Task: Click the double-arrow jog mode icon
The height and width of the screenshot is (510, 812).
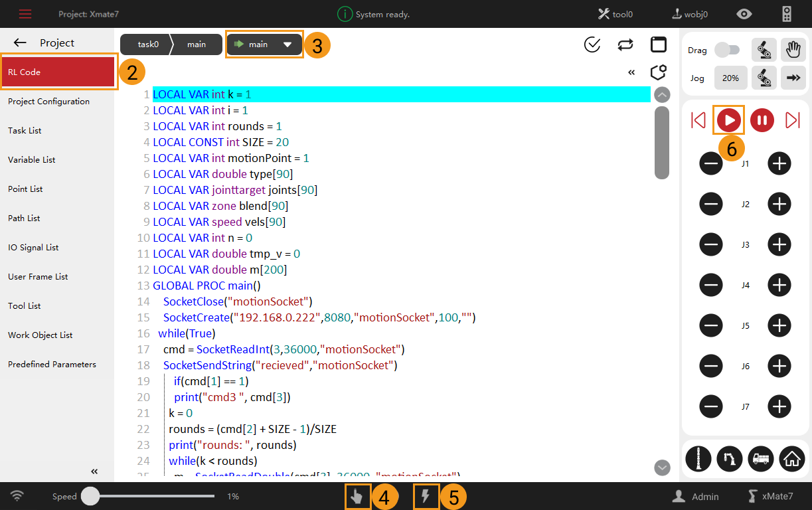Action: (793, 78)
